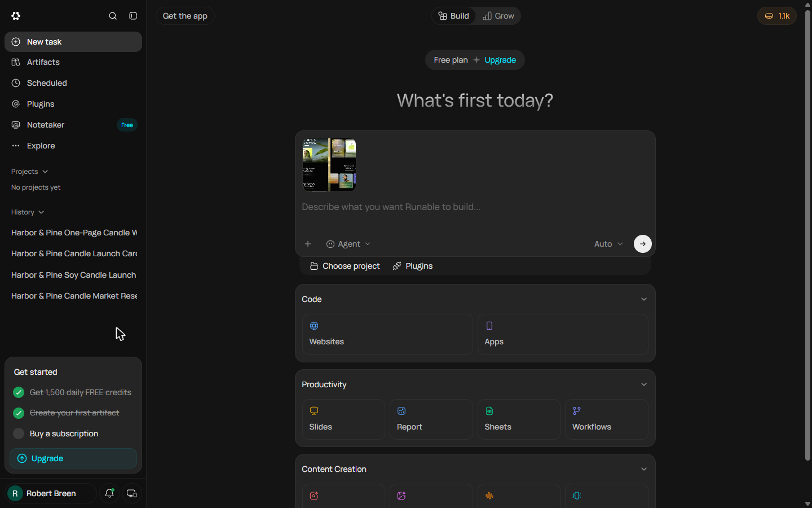Open the Websites card
This screenshot has height=508, width=812.
point(387,334)
